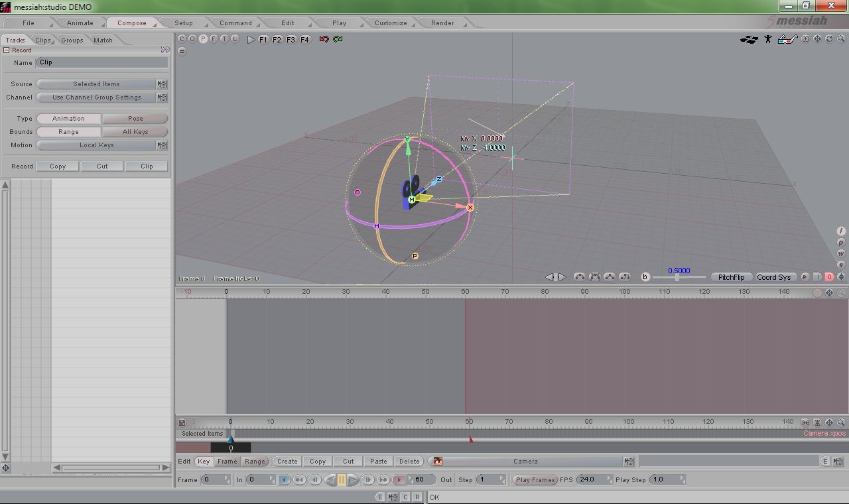The width and height of the screenshot is (849, 504).
Task: Click the Record Cut button
Action: (102, 166)
